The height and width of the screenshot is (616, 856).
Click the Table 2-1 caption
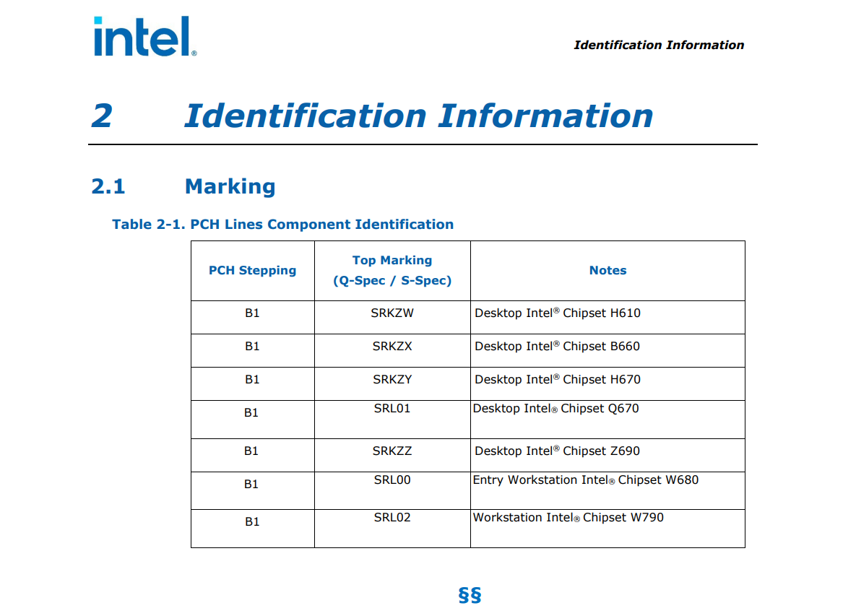[x=282, y=224]
